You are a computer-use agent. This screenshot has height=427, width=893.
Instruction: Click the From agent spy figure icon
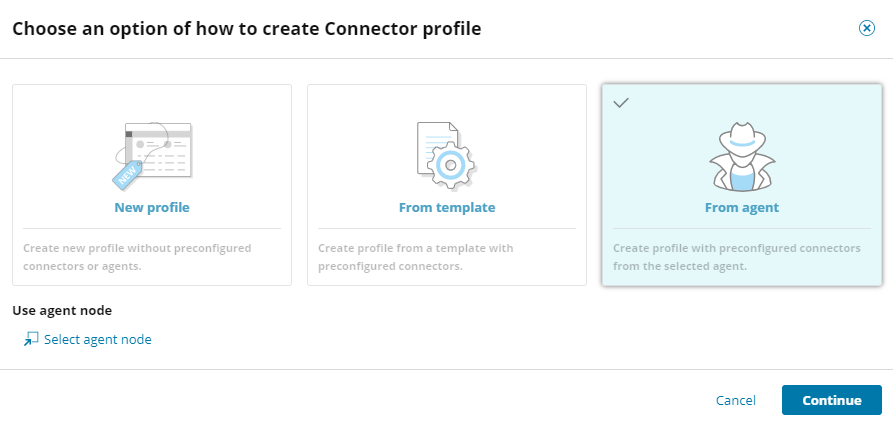click(x=741, y=155)
